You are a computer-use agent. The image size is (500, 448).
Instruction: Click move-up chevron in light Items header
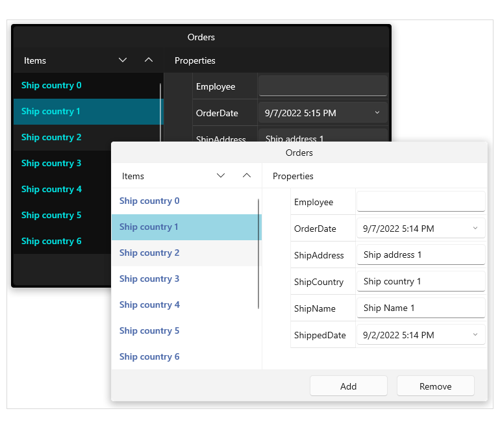click(x=247, y=175)
